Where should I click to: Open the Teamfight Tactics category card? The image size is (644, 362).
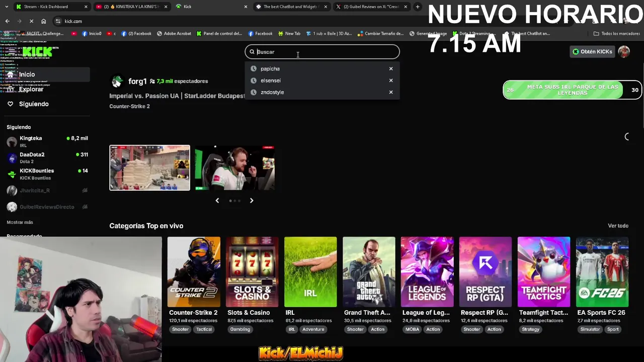click(544, 272)
